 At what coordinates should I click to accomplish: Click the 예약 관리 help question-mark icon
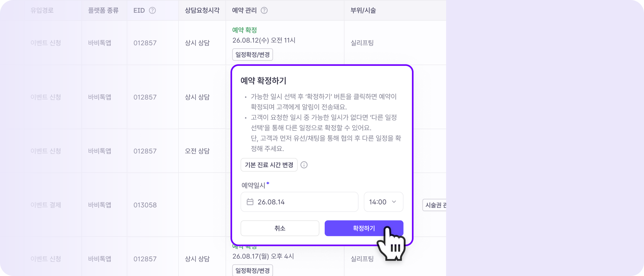[264, 10]
